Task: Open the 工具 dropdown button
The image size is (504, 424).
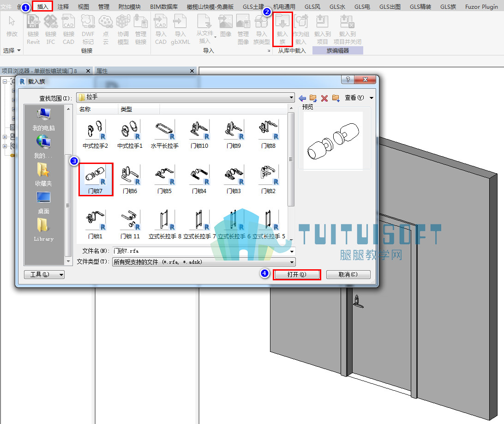Action: (x=44, y=274)
